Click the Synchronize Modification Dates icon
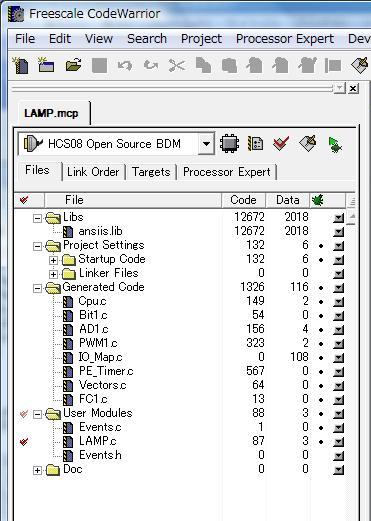 click(256, 144)
